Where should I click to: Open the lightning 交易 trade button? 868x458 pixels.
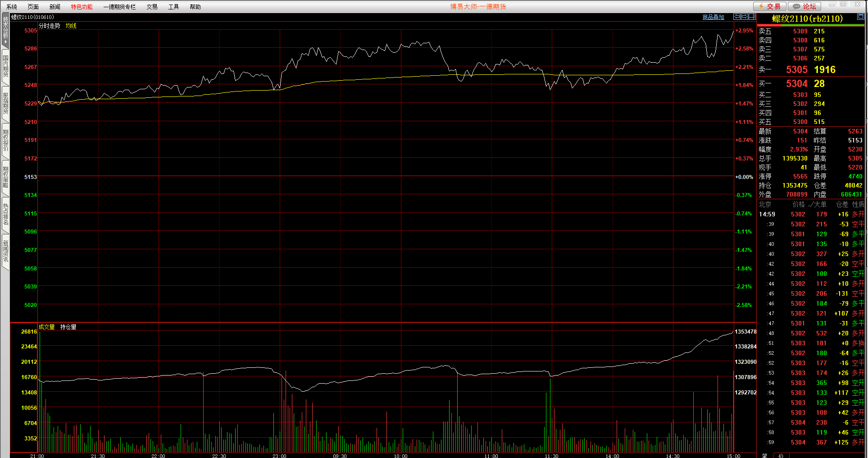(x=770, y=6)
